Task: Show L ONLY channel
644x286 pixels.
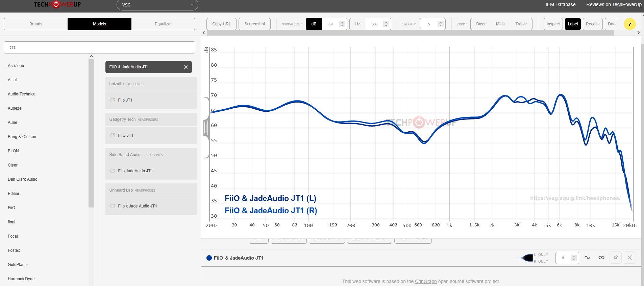Action: click(x=541, y=255)
